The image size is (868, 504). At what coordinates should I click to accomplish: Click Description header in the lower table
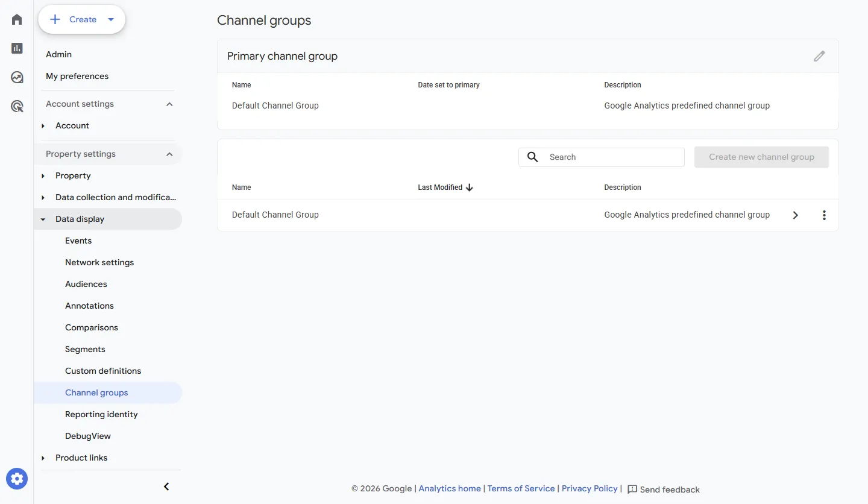tap(623, 187)
